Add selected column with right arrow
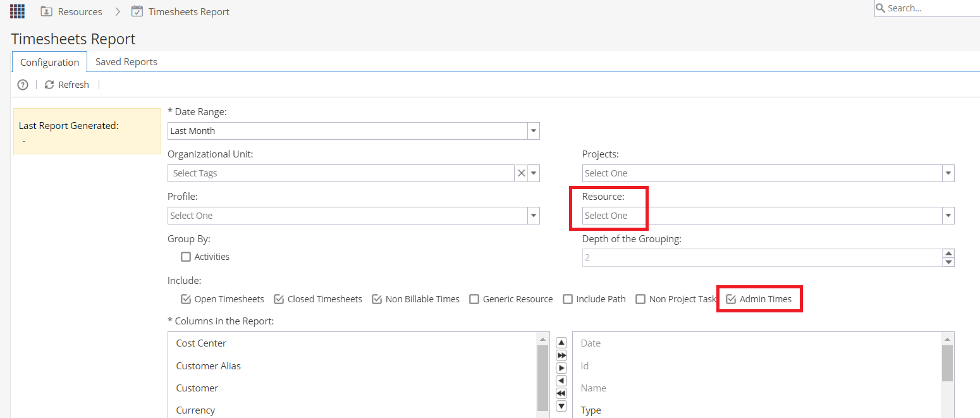 click(x=561, y=368)
